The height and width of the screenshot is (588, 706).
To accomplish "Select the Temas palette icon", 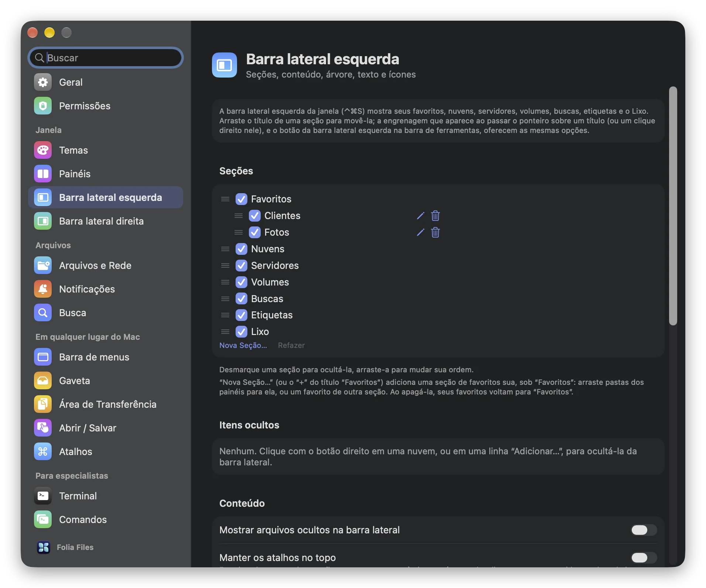I will tap(43, 150).
